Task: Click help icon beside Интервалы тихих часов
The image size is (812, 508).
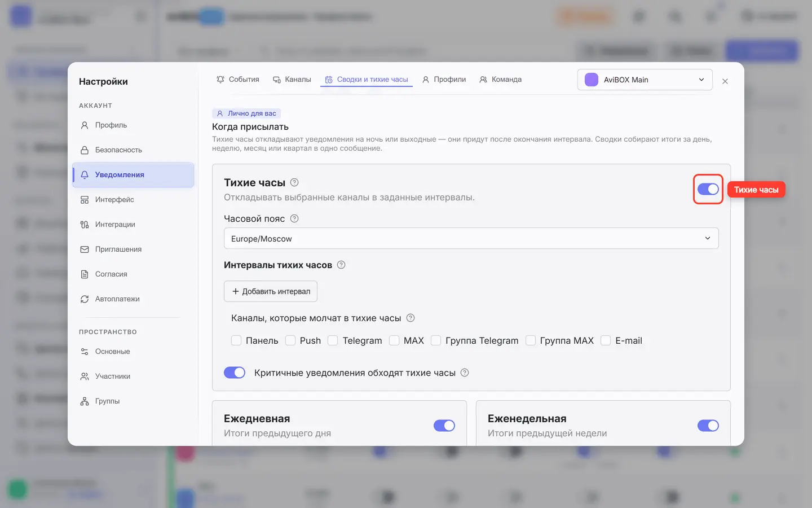Action: (341, 265)
